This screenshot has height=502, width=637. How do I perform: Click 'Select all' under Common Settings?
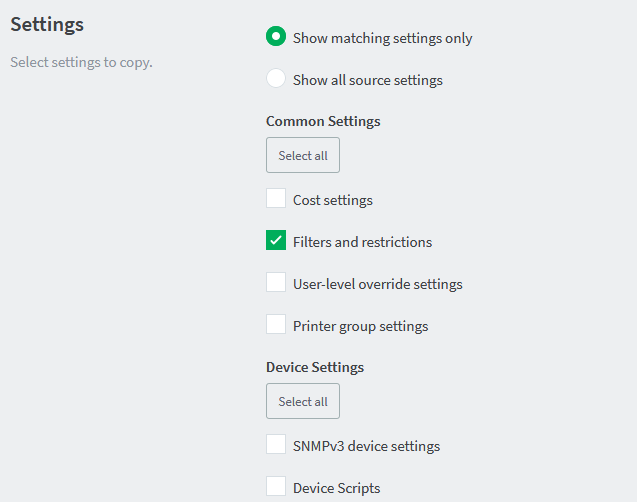coord(303,155)
